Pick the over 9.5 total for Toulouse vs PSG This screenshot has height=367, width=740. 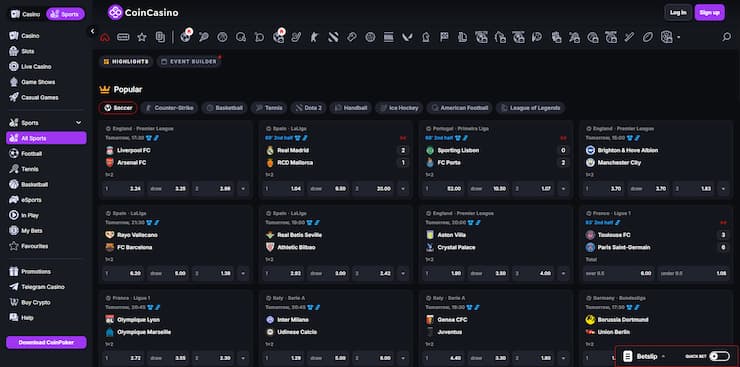coord(619,273)
